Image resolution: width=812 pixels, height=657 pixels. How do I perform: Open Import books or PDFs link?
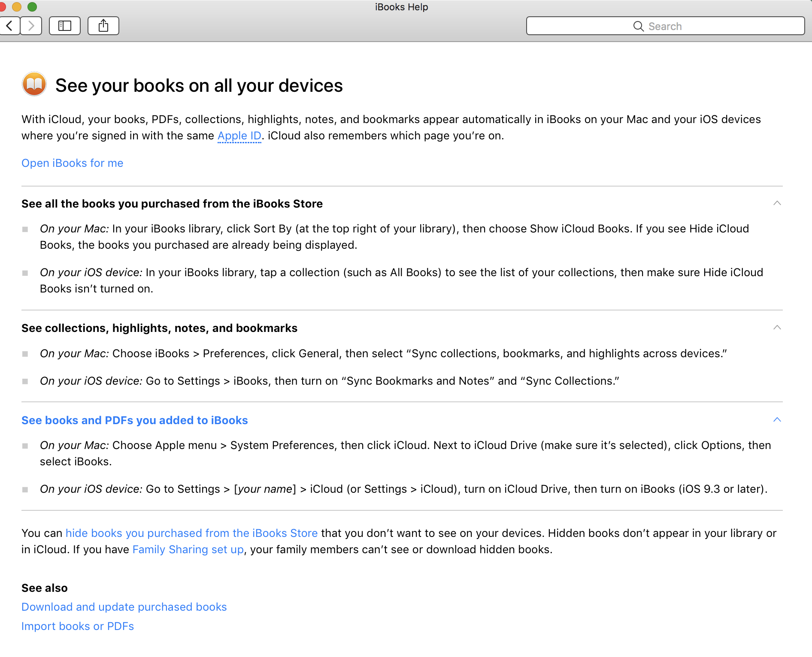click(78, 626)
